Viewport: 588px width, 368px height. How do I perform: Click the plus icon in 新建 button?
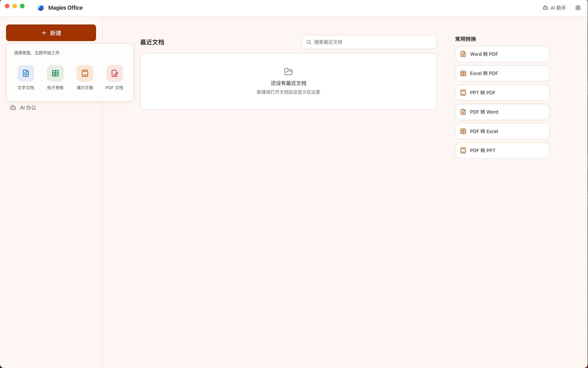click(44, 33)
